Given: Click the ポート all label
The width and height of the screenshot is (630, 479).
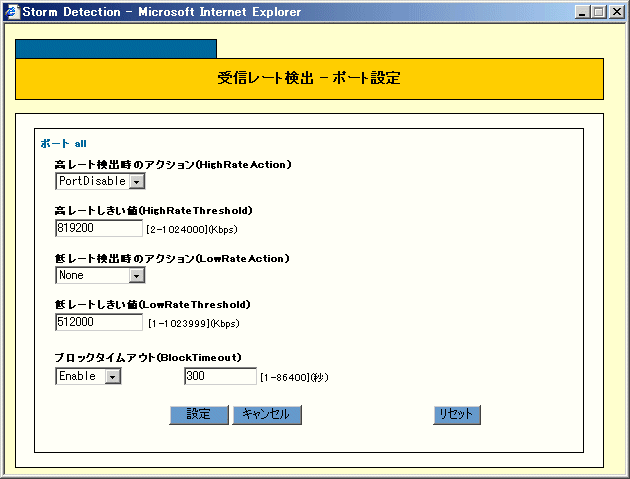Looking at the screenshot, I should coord(63,143).
